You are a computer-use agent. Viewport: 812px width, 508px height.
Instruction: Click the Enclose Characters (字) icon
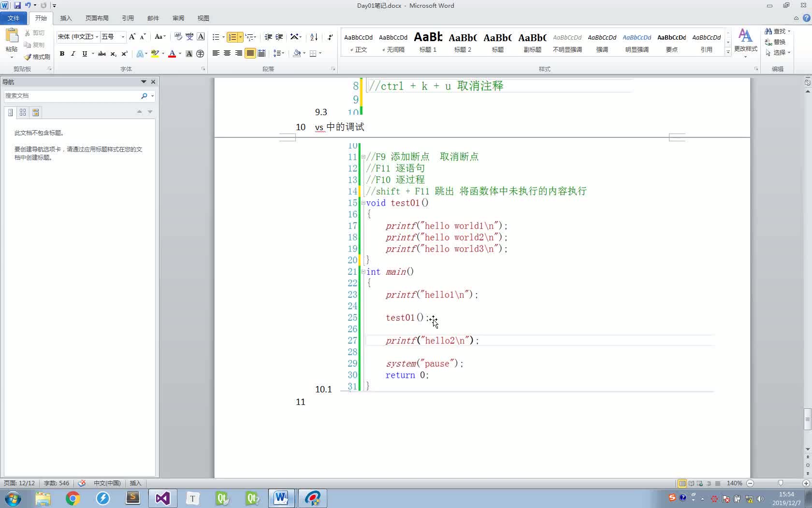pyautogui.click(x=200, y=54)
